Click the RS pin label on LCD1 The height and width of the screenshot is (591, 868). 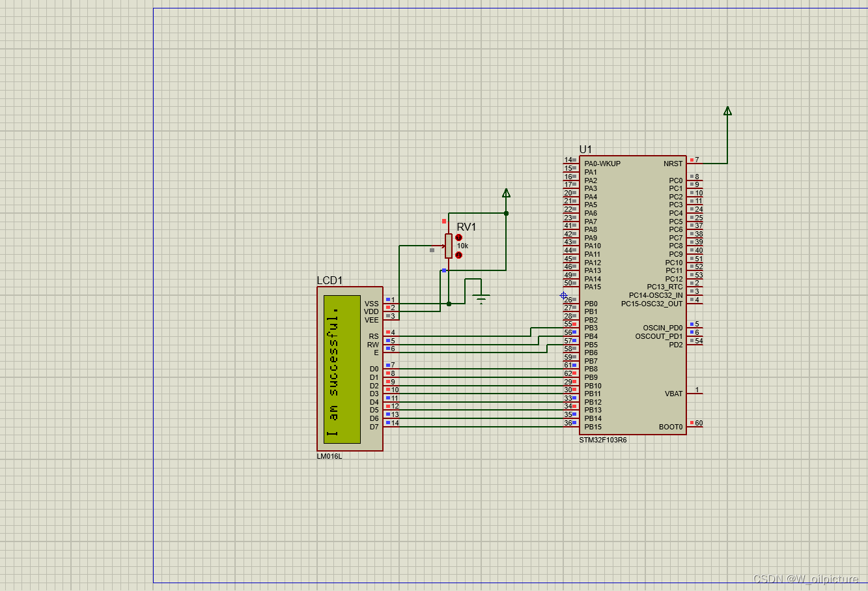(374, 336)
